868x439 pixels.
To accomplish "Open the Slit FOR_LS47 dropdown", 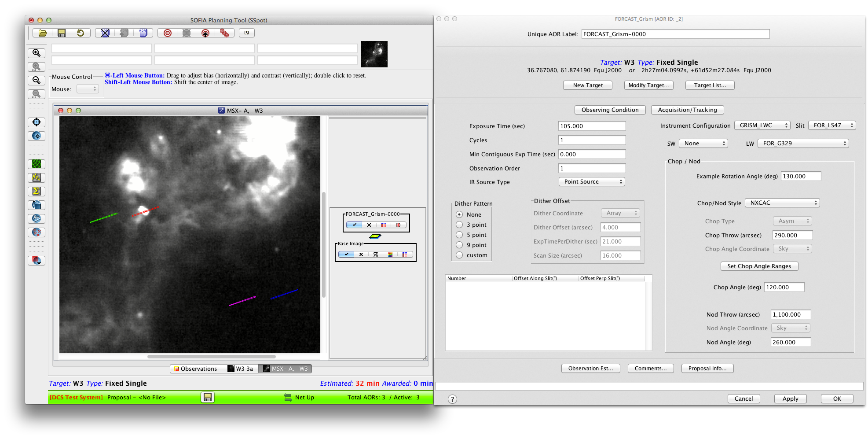I will pyautogui.click(x=832, y=125).
